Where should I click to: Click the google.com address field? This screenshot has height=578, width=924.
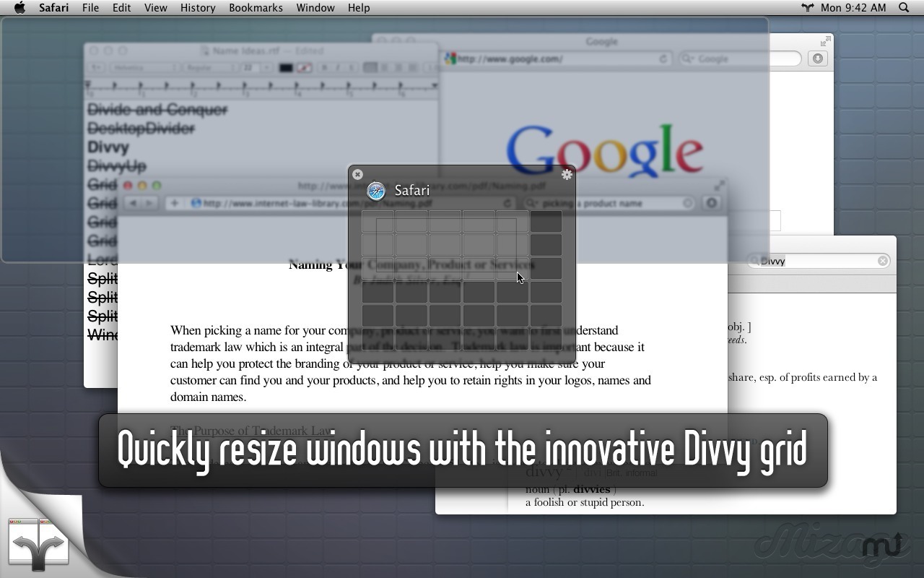(557, 59)
